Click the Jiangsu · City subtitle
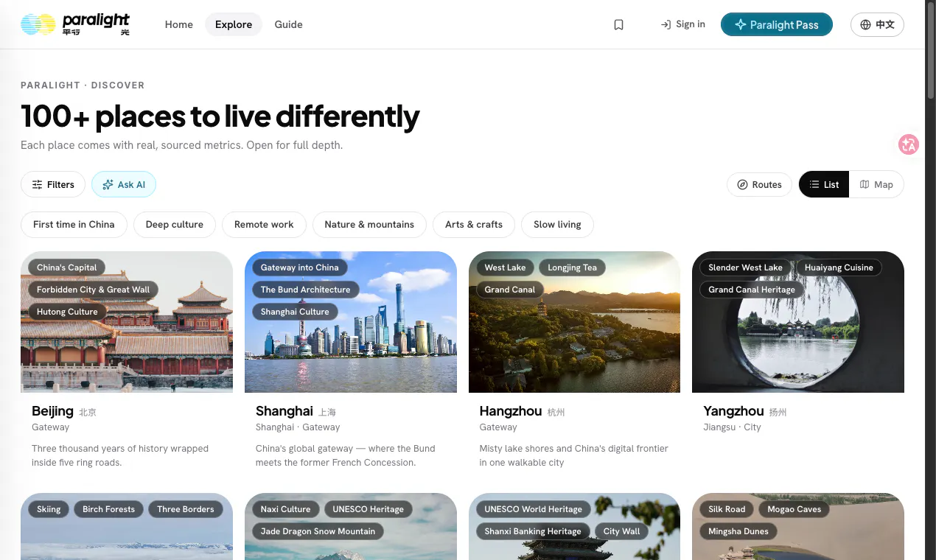 pos(732,427)
